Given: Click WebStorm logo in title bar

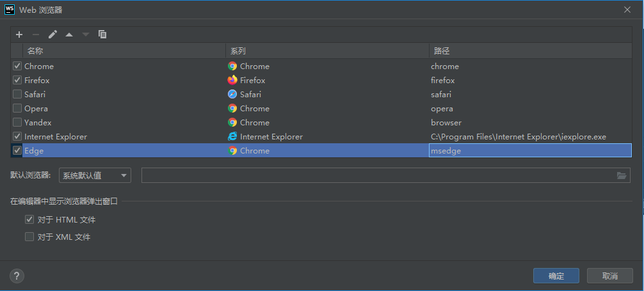Looking at the screenshot, I should [x=10, y=10].
